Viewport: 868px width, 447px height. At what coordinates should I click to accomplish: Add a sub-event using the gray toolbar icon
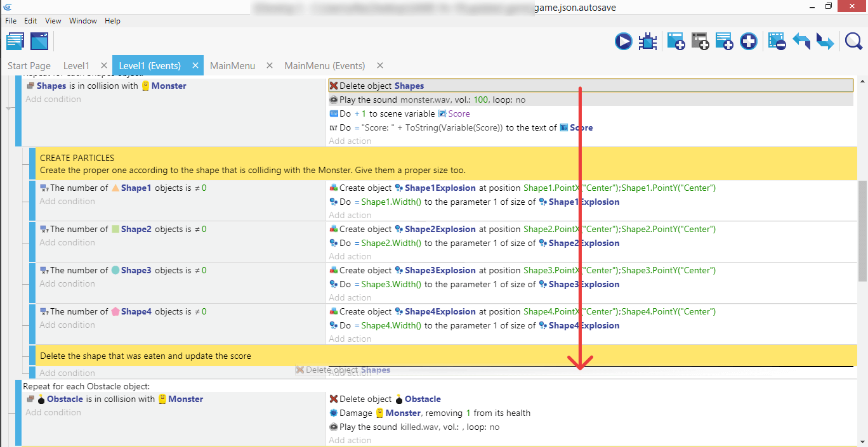700,42
